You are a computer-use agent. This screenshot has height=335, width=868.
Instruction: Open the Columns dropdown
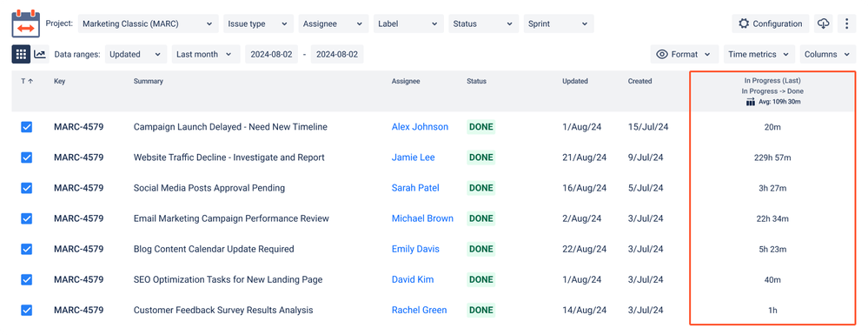(x=827, y=54)
